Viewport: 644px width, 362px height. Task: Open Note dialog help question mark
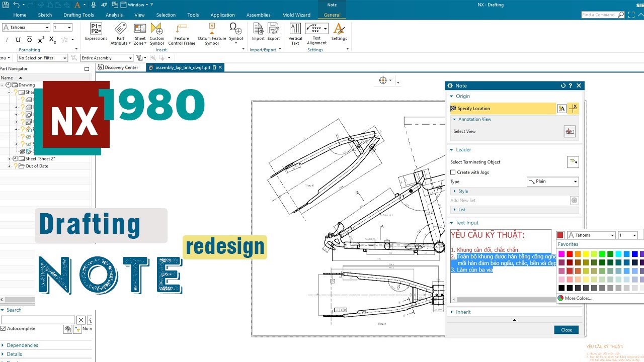click(x=571, y=85)
